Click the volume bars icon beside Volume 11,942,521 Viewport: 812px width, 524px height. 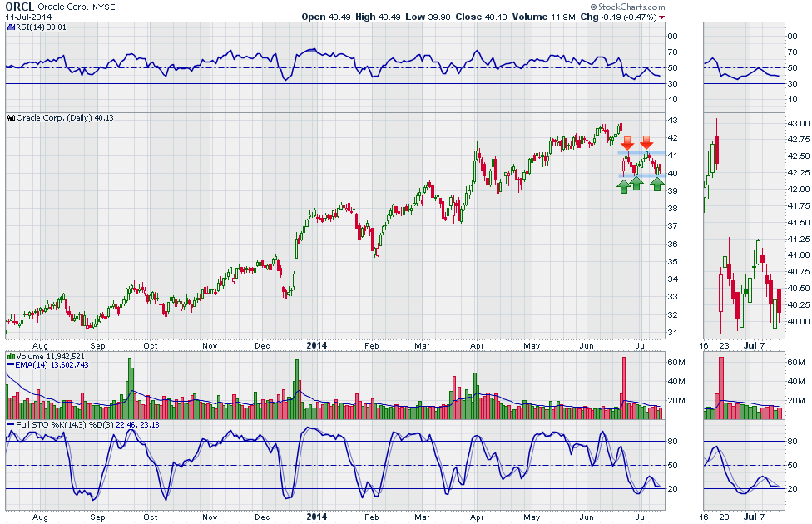(11, 356)
